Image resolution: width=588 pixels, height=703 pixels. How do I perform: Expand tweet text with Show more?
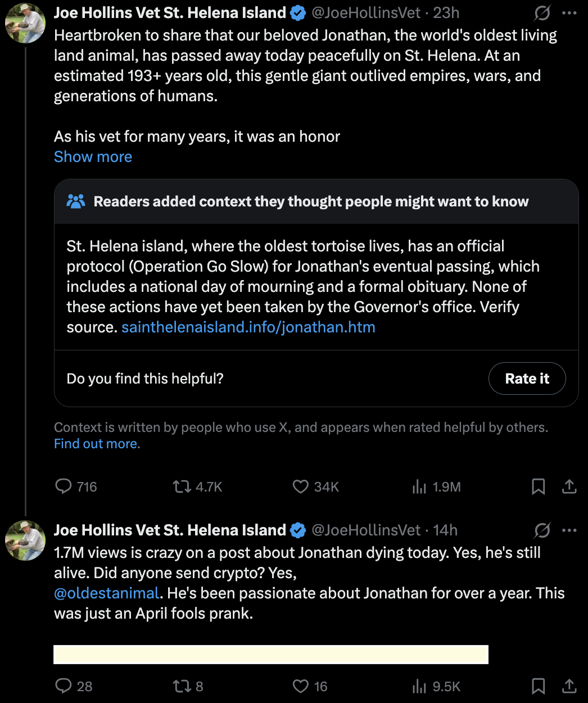click(x=93, y=157)
